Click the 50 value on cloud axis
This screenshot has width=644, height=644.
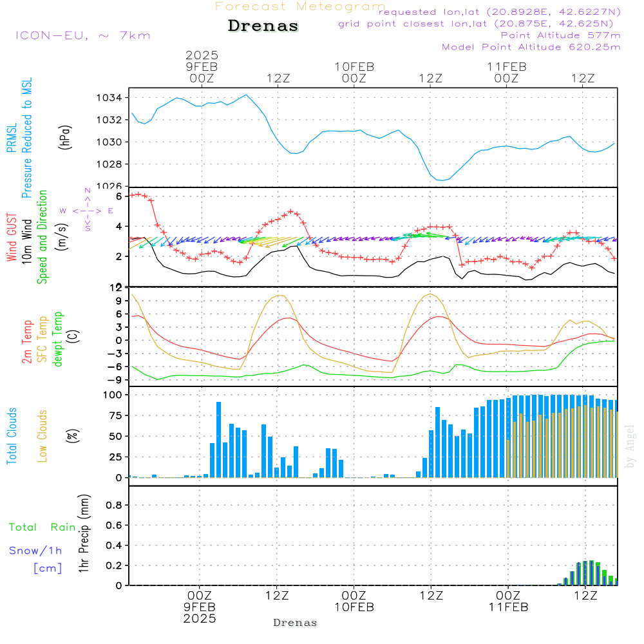click(115, 436)
